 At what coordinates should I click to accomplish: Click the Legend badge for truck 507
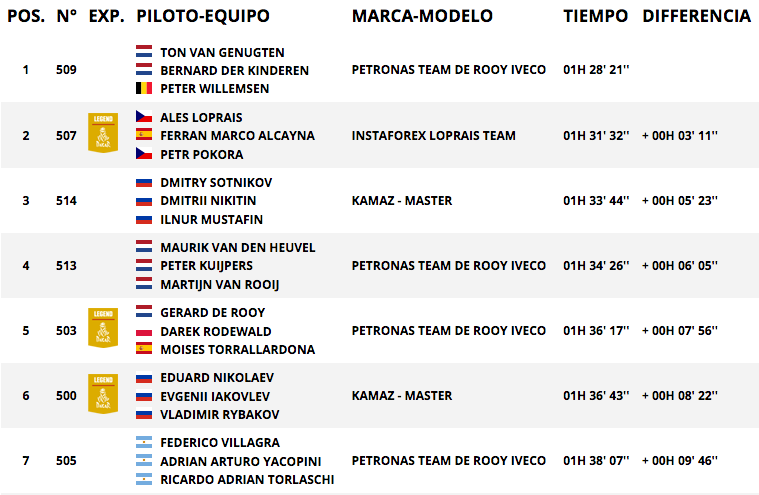pos(103,133)
